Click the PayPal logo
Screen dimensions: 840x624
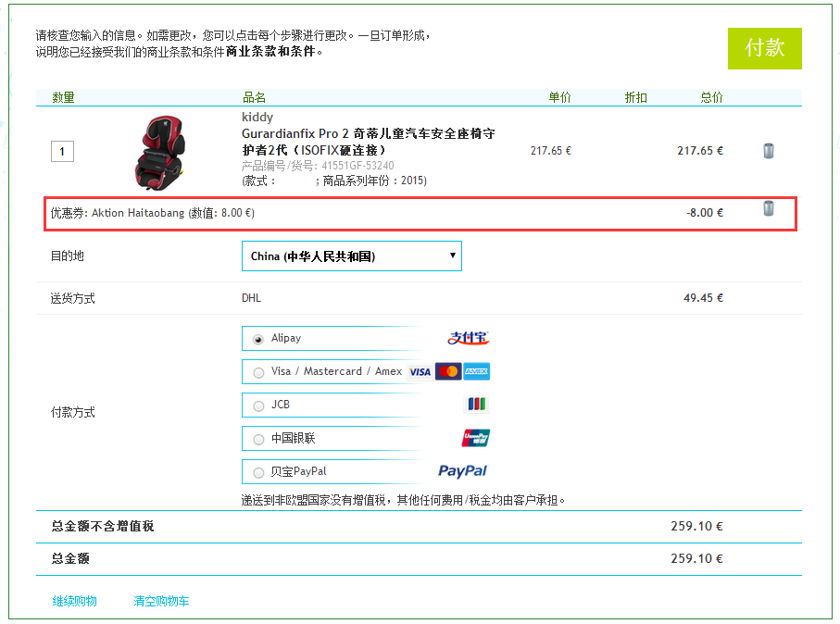[462, 471]
